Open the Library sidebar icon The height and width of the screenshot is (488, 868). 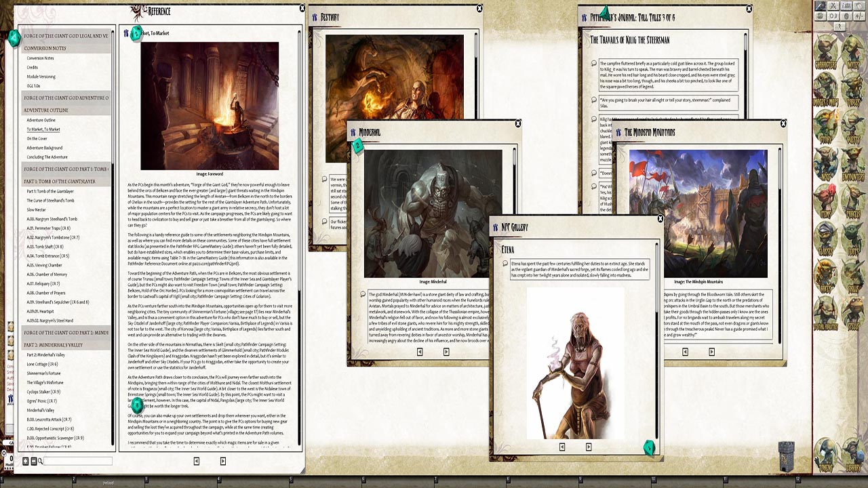854,451
